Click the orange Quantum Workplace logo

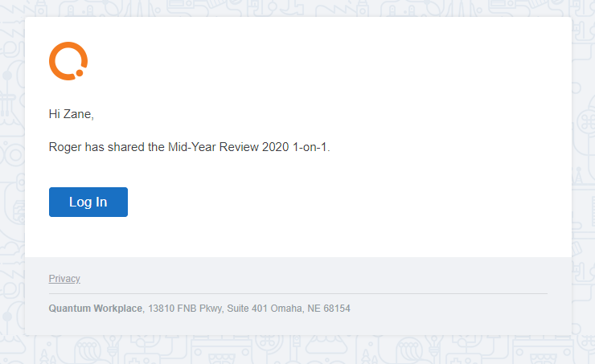tap(68, 61)
